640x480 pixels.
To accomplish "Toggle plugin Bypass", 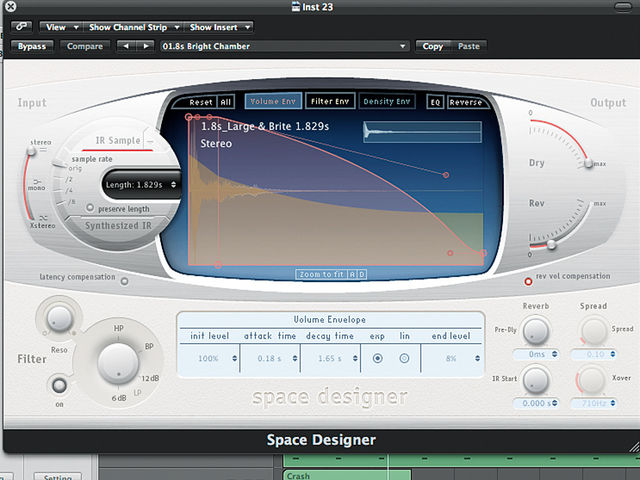I will pyautogui.click(x=32, y=46).
